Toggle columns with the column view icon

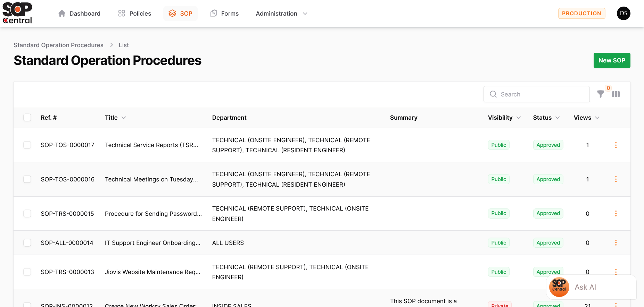pos(616,94)
